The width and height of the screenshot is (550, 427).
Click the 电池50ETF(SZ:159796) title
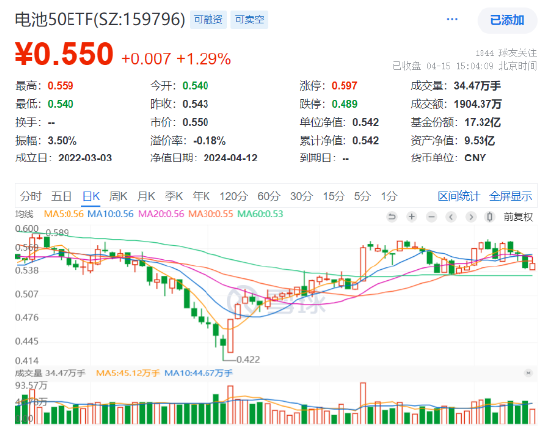point(100,19)
